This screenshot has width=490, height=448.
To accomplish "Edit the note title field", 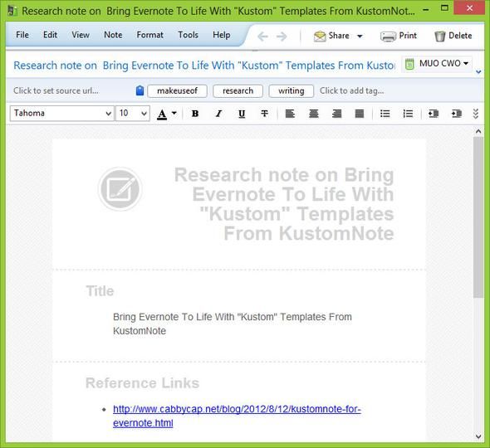I will (204, 66).
